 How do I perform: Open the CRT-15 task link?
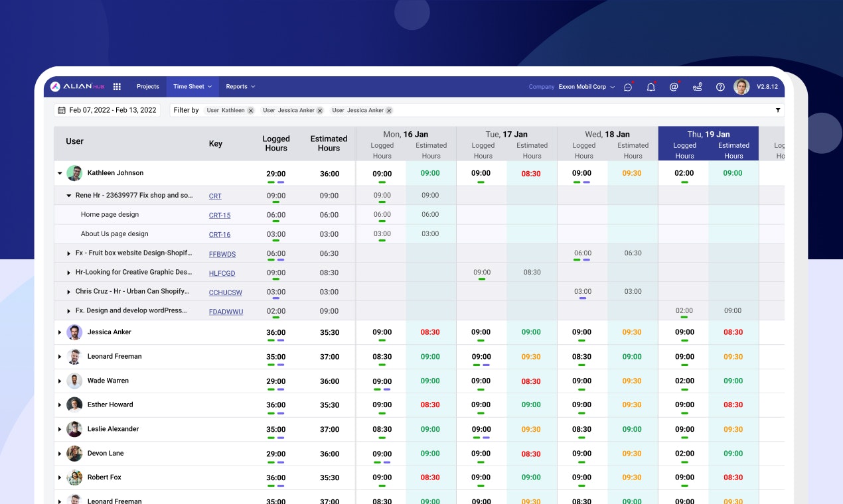pyautogui.click(x=220, y=216)
